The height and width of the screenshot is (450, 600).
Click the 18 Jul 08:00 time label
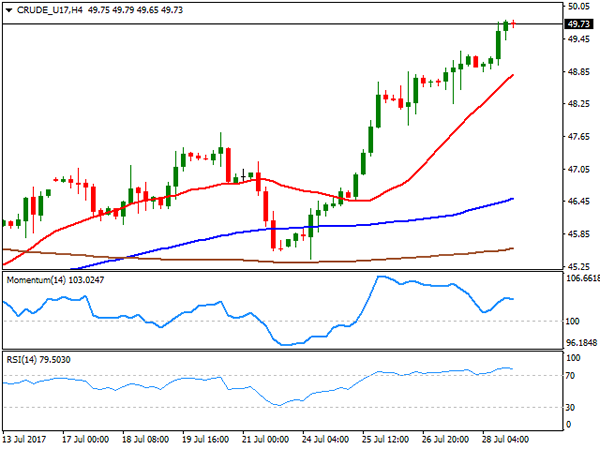coord(145,439)
